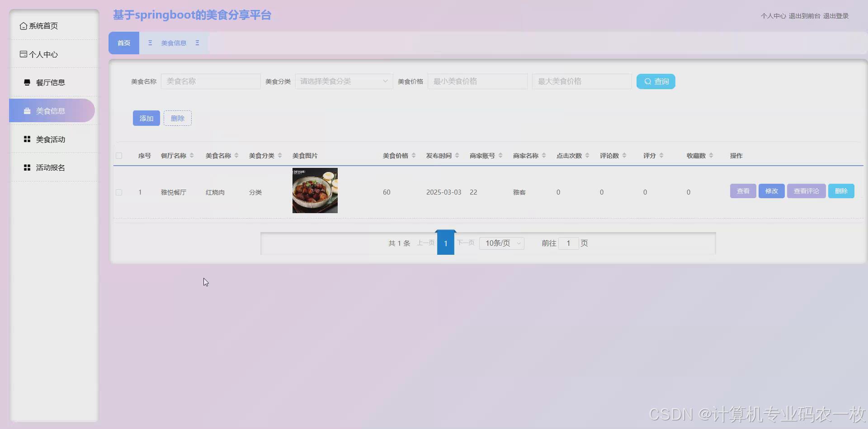868x429 pixels.
Task: Check the checkbox for row 1 雅悦餐厅
Action: (119, 192)
